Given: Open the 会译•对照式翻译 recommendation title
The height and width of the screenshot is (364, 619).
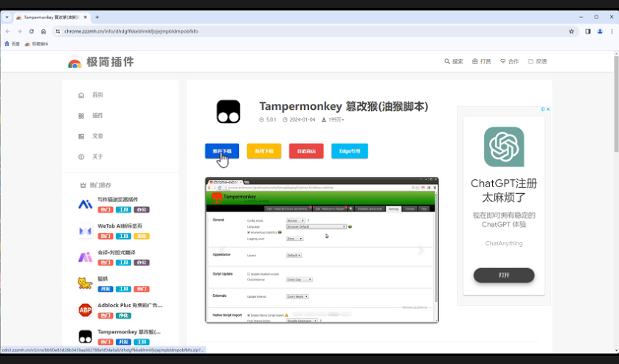Looking at the screenshot, I should [x=117, y=253].
